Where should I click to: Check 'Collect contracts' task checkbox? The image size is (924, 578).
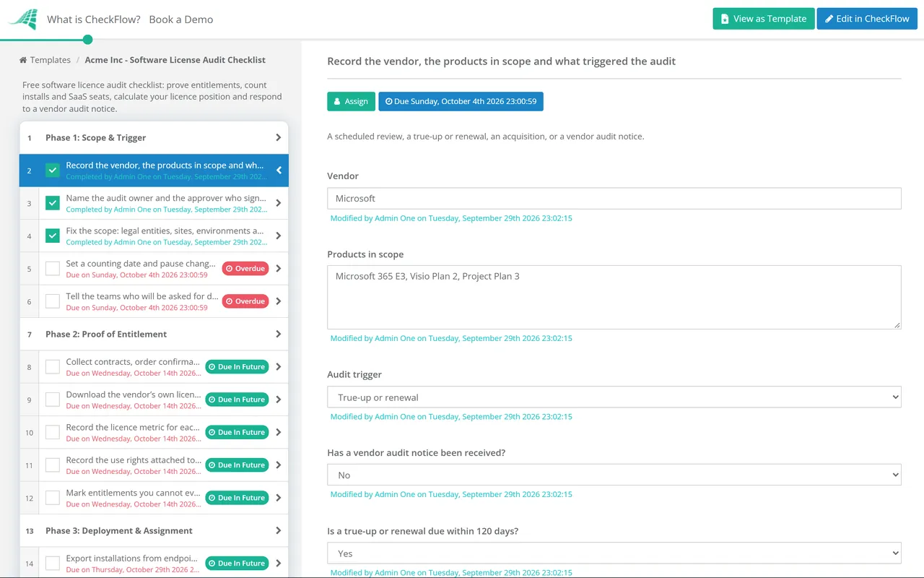[x=53, y=367]
